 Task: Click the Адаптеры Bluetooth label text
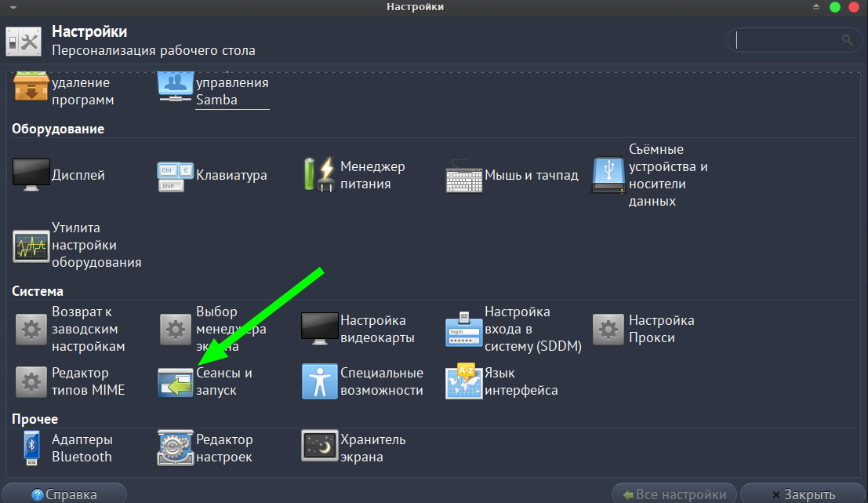[x=82, y=448]
